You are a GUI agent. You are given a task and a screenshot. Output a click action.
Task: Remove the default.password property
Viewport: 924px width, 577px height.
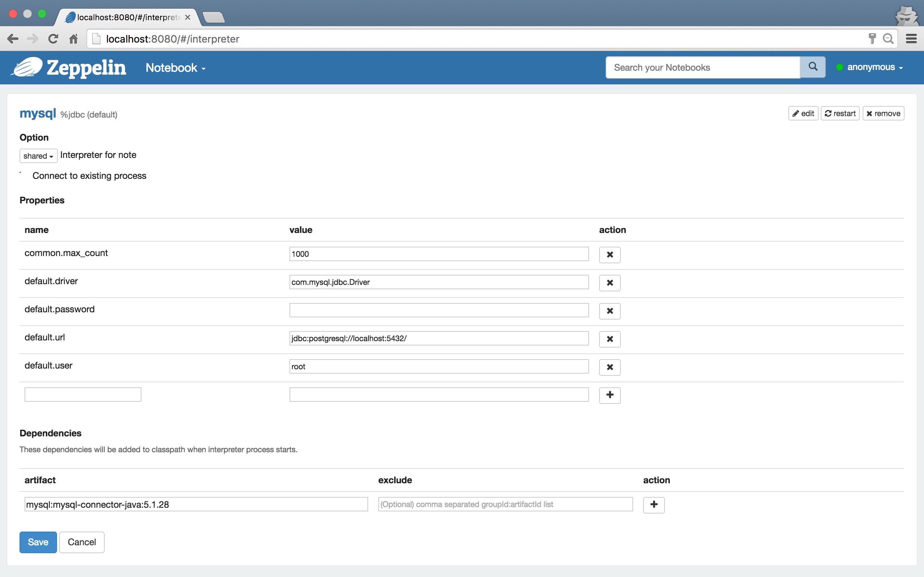point(609,310)
